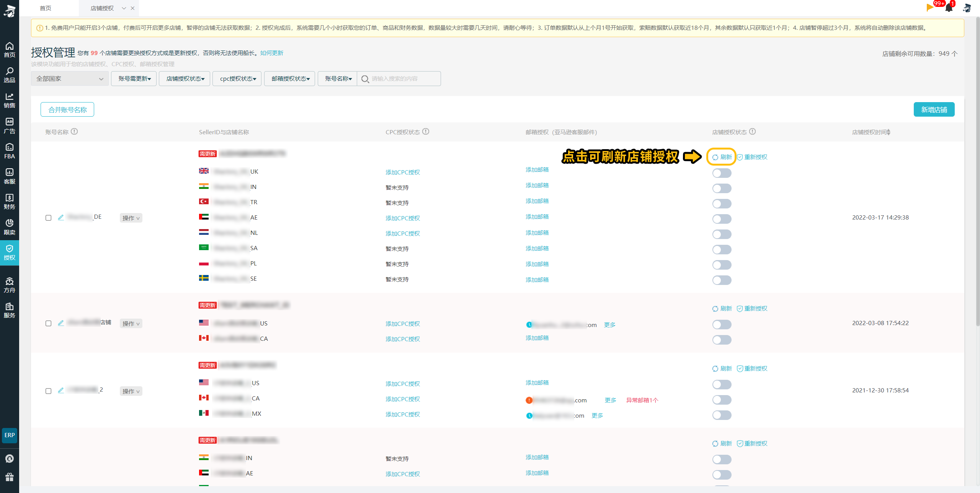Toggle authorization switch for second account US store

[x=722, y=324]
